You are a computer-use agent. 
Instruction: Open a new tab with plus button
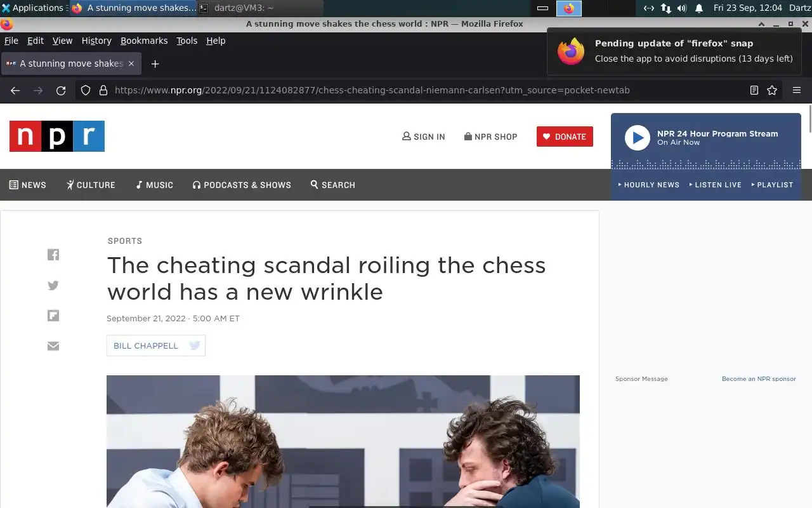coord(155,63)
